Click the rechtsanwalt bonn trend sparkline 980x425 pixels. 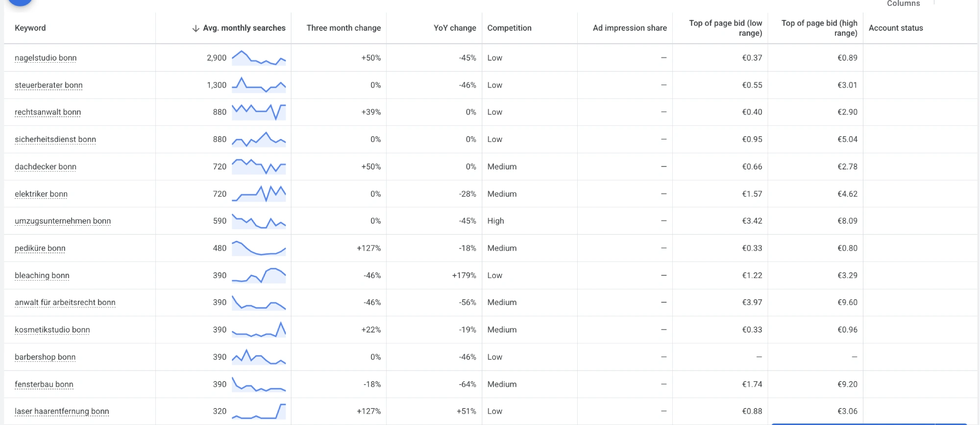click(x=259, y=112)
